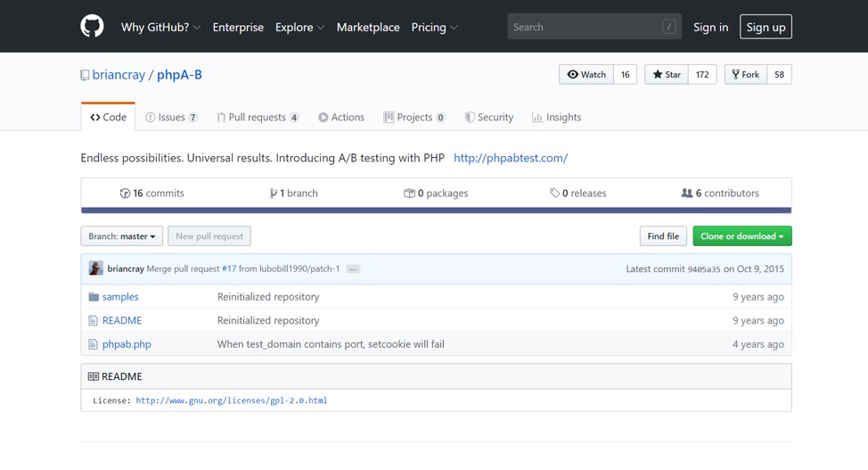The image size is (868, 470).
Task: Open the Branch: master dropdown
Action: (x=122, y=236)
